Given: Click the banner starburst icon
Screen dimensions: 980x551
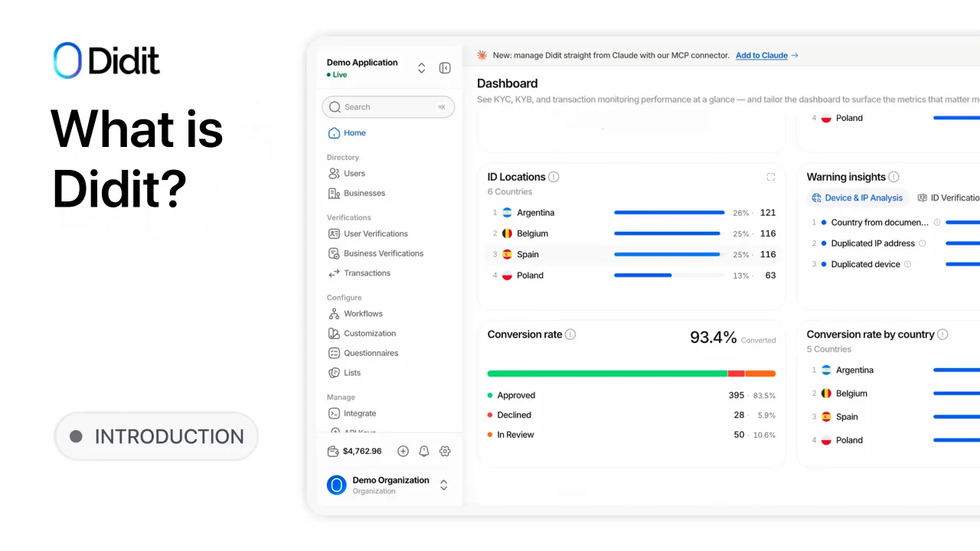Looking at the screenshot, I should (x=482, y=55).
